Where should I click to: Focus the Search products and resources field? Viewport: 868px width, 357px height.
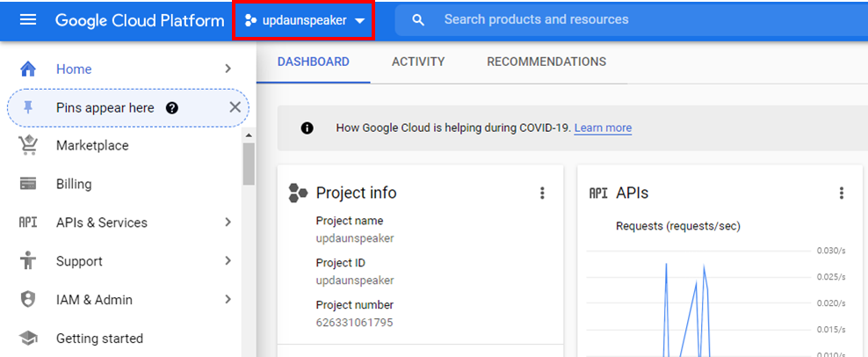coord(631,20)
